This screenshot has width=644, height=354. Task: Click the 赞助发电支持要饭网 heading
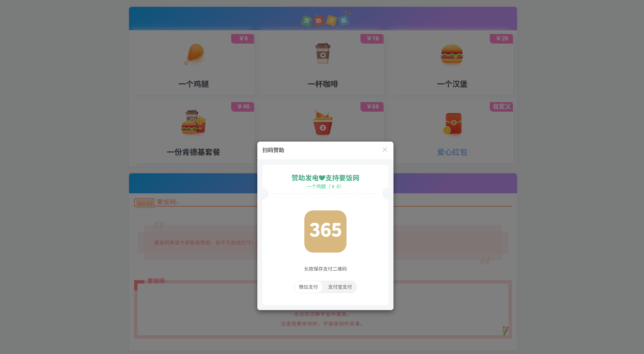tap(325, 178)
